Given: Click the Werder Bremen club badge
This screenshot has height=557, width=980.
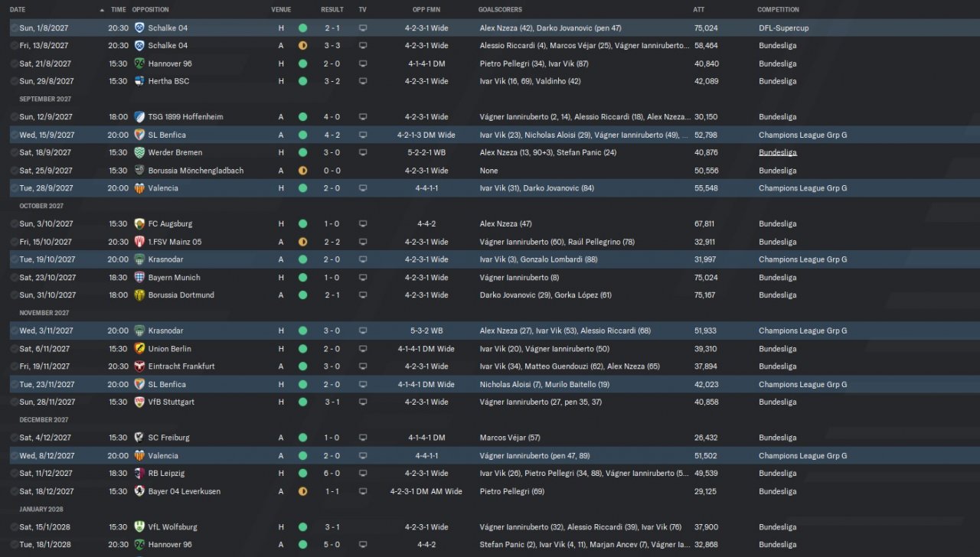Looking at the screenshot, I should pos(139,152).
